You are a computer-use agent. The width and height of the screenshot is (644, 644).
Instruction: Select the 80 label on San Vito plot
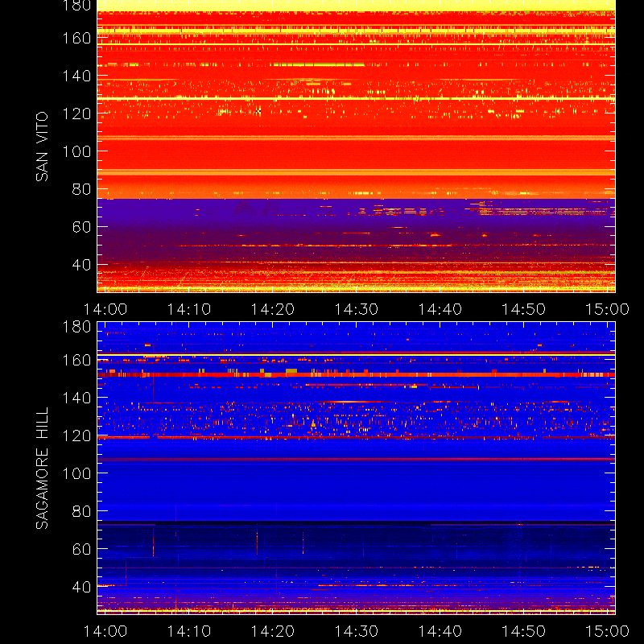[x=82, y=189]
